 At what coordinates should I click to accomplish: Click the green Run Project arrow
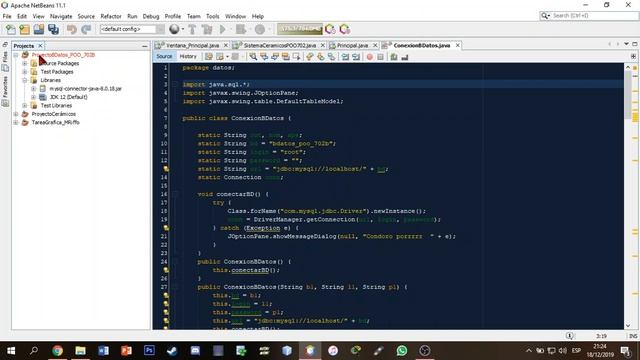coord(223,29)
